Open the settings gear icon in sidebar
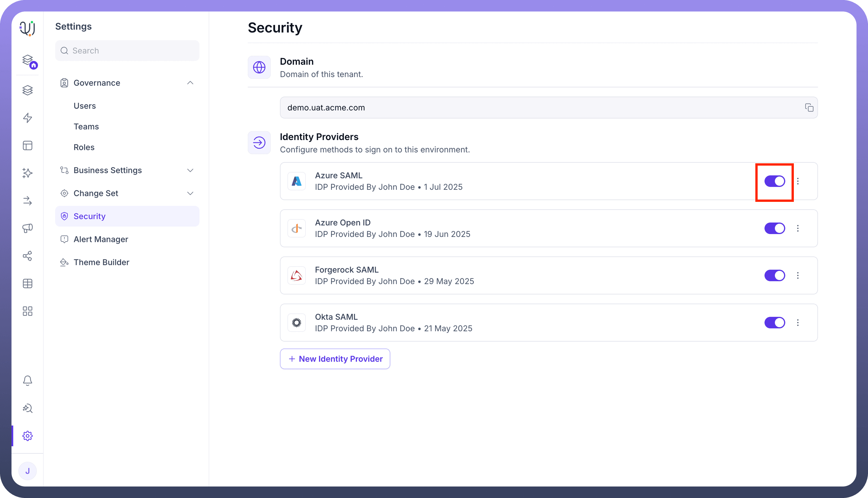 tap(27, 436)
